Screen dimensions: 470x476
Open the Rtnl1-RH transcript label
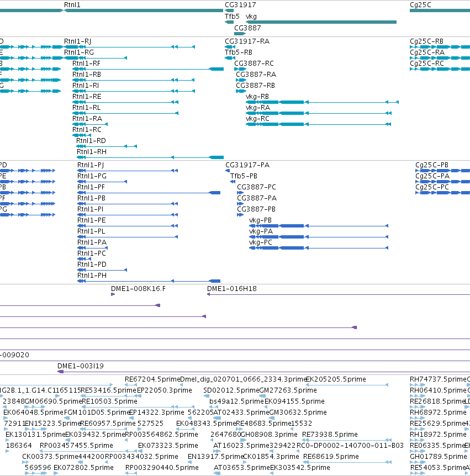[91, 152]
